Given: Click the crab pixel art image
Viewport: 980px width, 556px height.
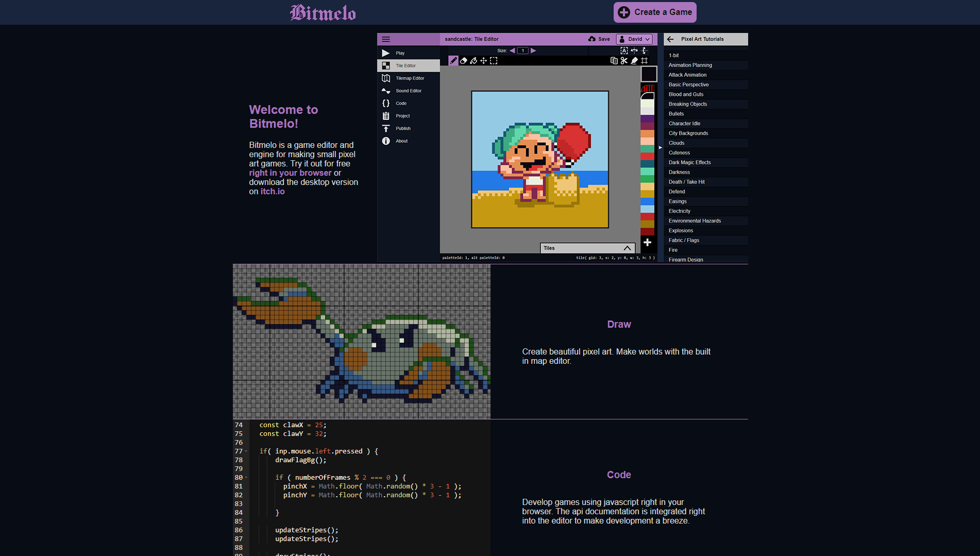Looking at the screenshot, I should 362,342.
